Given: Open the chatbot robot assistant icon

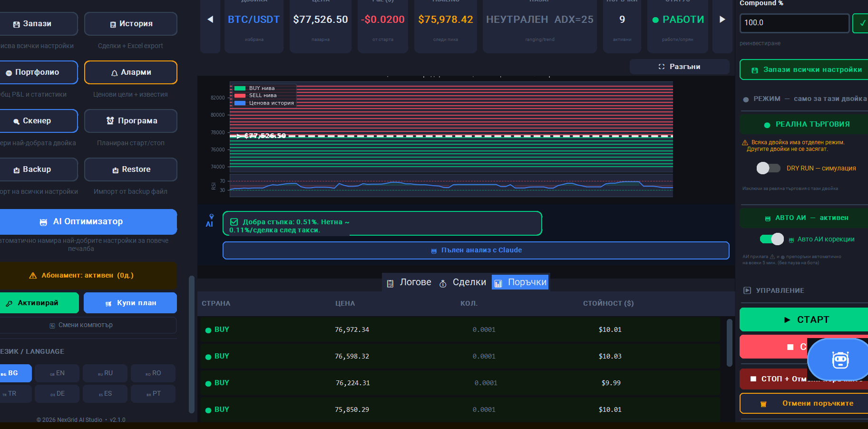Looking at the screenshot, I should [x=840, y=359].
